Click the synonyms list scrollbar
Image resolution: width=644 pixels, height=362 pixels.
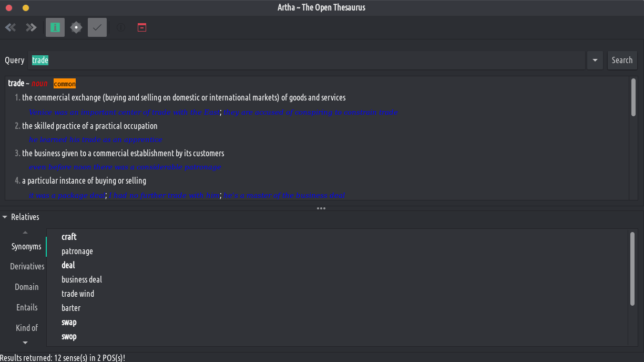pos(632,268)
